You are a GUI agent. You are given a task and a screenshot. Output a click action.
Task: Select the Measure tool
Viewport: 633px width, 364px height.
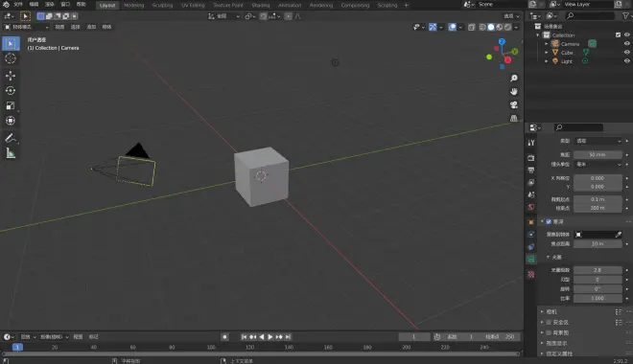click(x=11, y=153)
